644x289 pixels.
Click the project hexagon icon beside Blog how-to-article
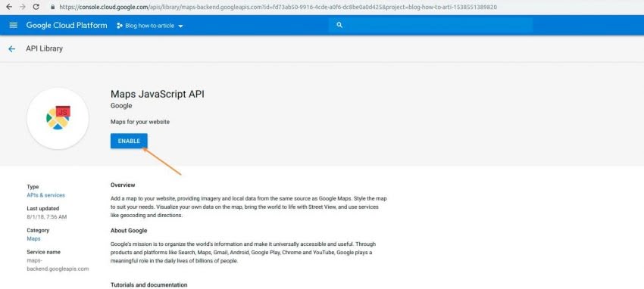point(120,26)
